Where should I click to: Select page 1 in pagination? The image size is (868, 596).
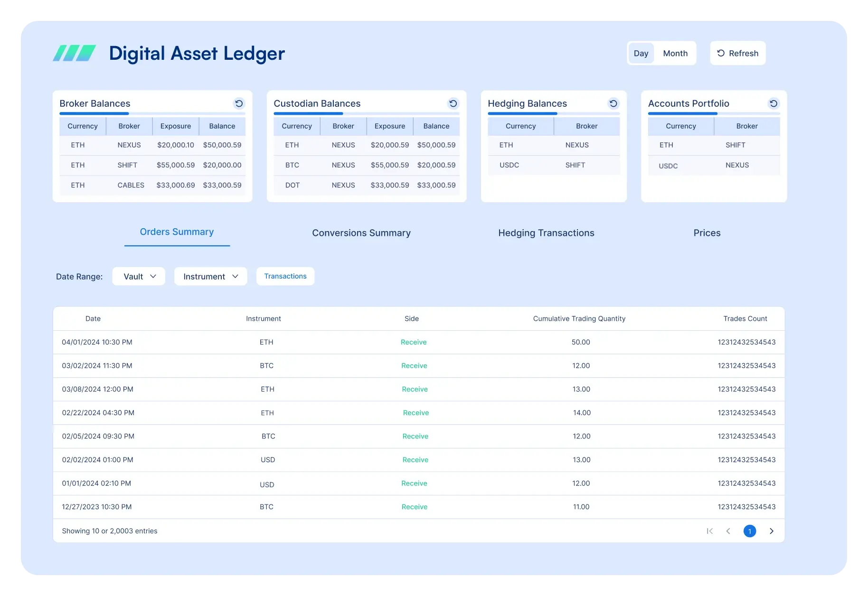click(x=750, y=531)
